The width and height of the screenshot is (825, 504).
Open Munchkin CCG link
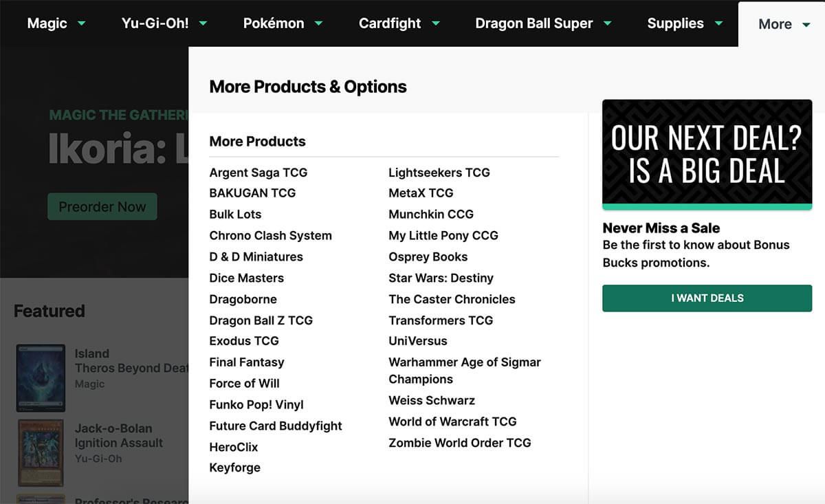(x=431, y=215)
